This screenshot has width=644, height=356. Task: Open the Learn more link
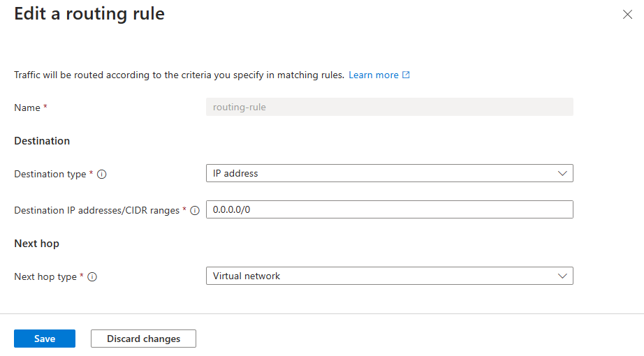[x=374, y=75]
